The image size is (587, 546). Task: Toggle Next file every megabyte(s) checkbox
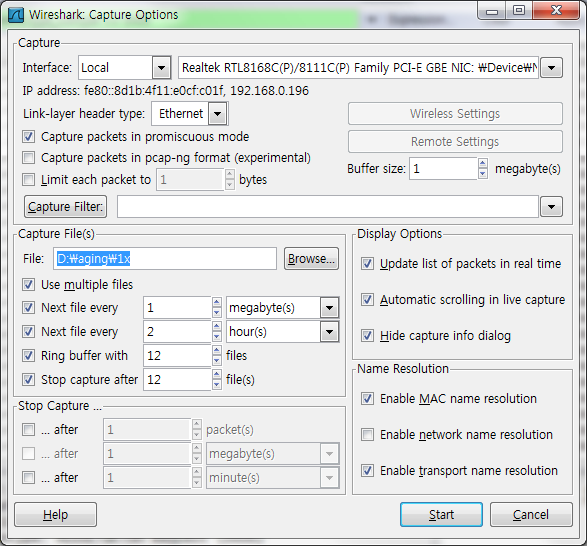point(28,307)
